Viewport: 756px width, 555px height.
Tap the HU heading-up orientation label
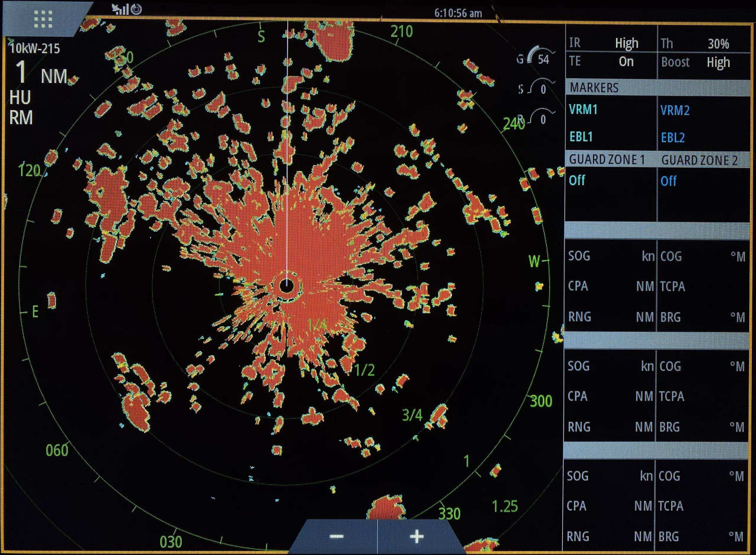coord(20,98)
